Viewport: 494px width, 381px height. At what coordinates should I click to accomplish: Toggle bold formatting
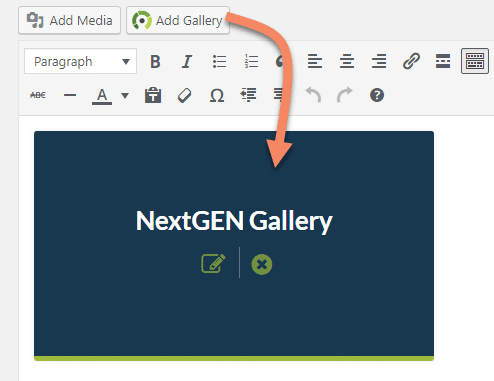155,61
